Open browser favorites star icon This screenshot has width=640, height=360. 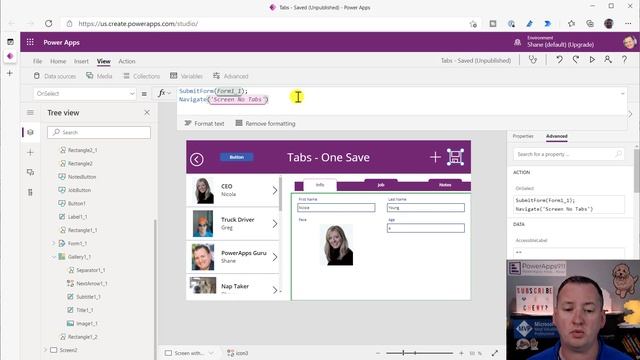coord(571,24)
